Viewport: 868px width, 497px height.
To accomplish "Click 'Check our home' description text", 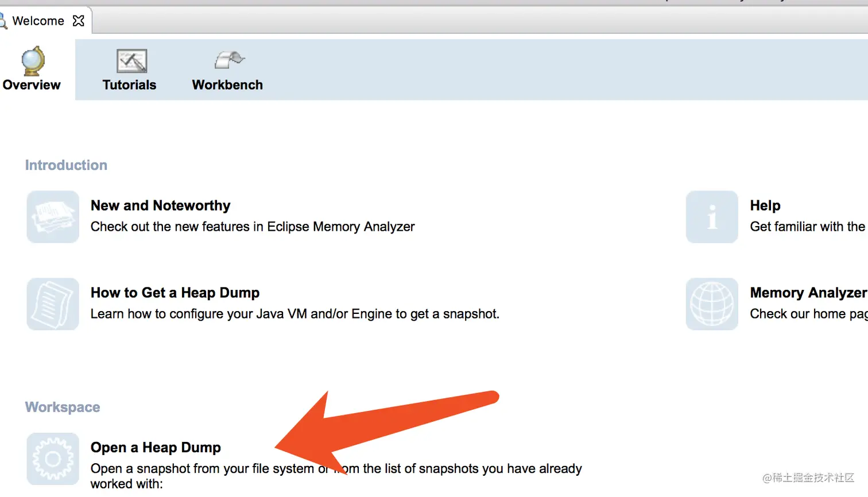I will 809,314.
